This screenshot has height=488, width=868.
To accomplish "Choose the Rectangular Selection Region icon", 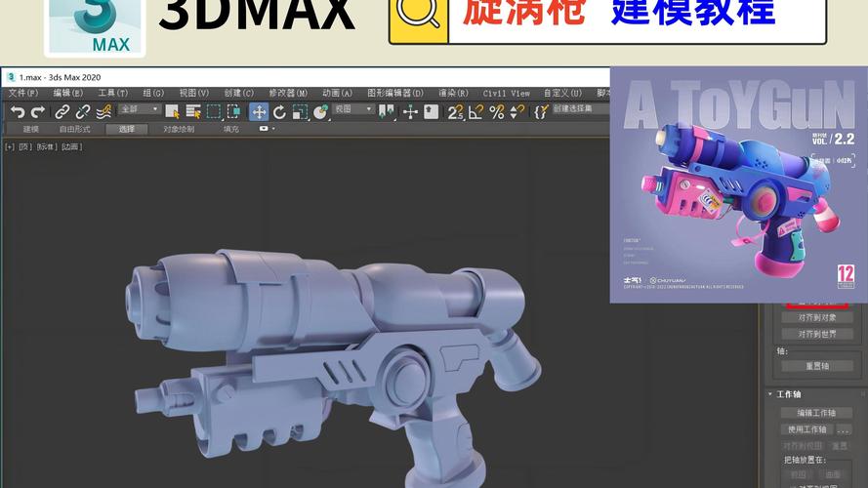I will 214,112.
